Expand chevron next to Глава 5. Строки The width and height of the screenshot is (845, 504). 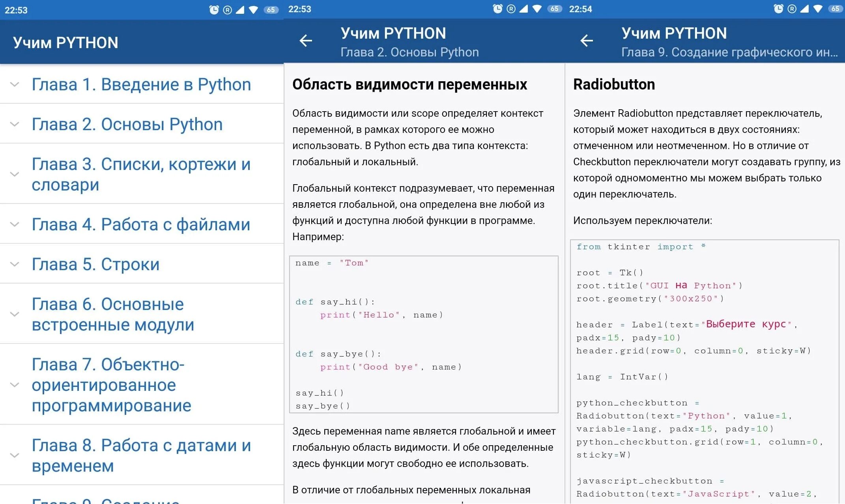[15, 264]
